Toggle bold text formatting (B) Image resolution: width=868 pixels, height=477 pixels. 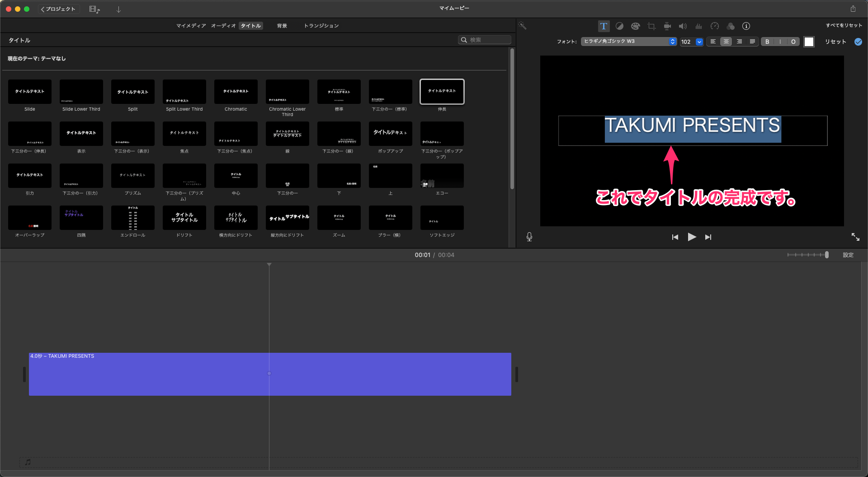click(x=767, y=42)
